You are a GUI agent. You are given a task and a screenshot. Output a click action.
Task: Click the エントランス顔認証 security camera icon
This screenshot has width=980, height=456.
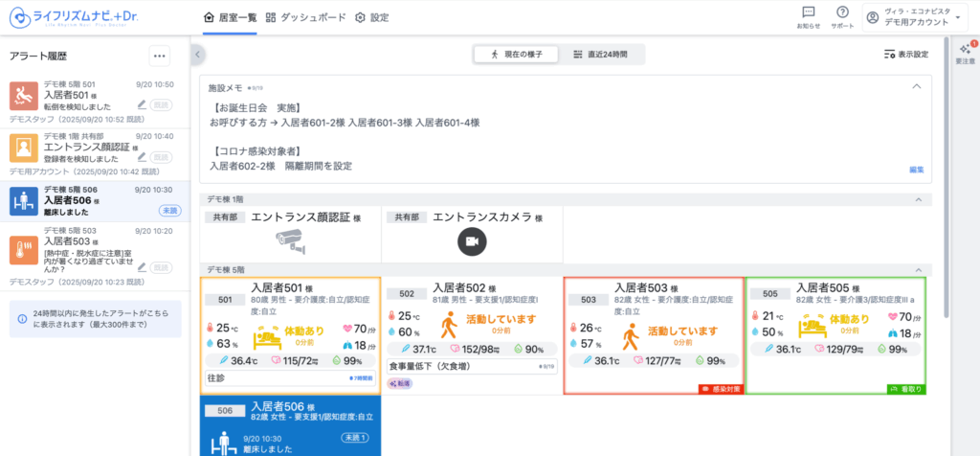click(289, 241)
